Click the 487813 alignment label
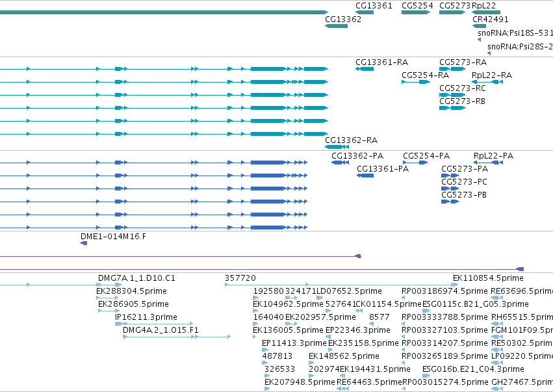This screenshot has width=553, height=392. coord(277,356)
